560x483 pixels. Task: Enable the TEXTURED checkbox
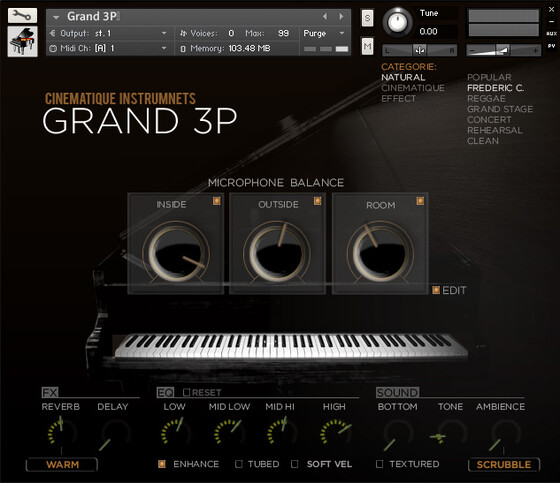click(x=380, y=464)
